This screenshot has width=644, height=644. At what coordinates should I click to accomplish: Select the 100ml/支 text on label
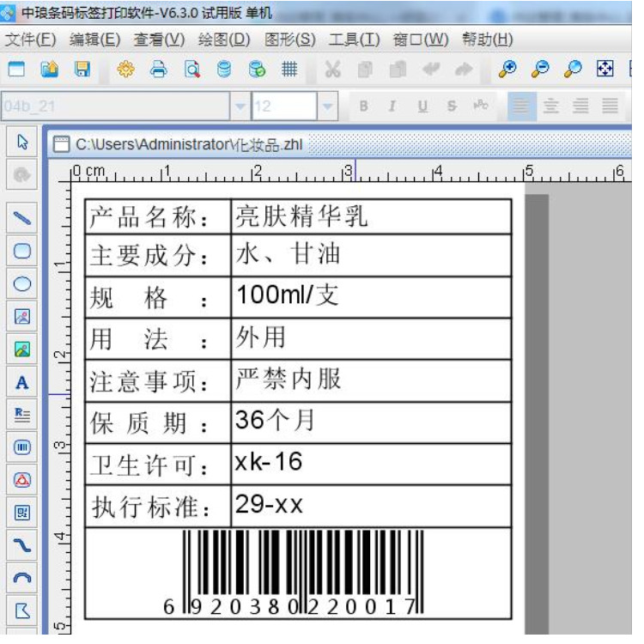click(x=288, y=295)
